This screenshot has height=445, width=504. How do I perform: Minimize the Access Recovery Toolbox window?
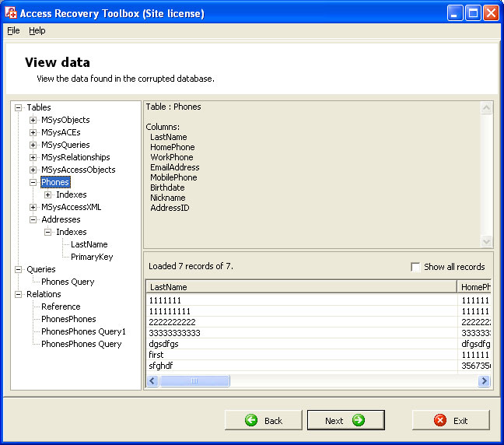point(455,13)
